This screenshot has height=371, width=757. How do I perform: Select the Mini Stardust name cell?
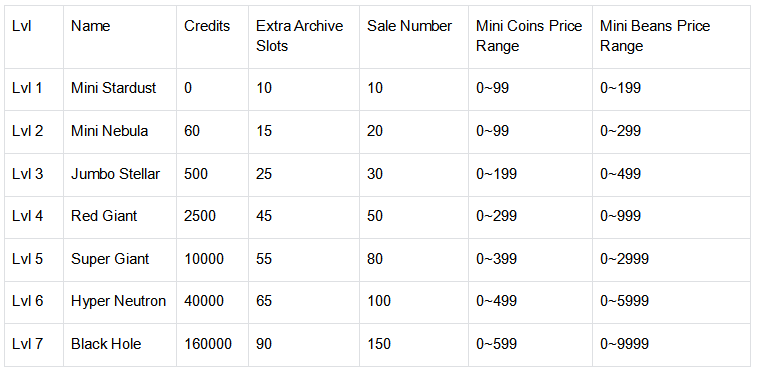point(113,88)
